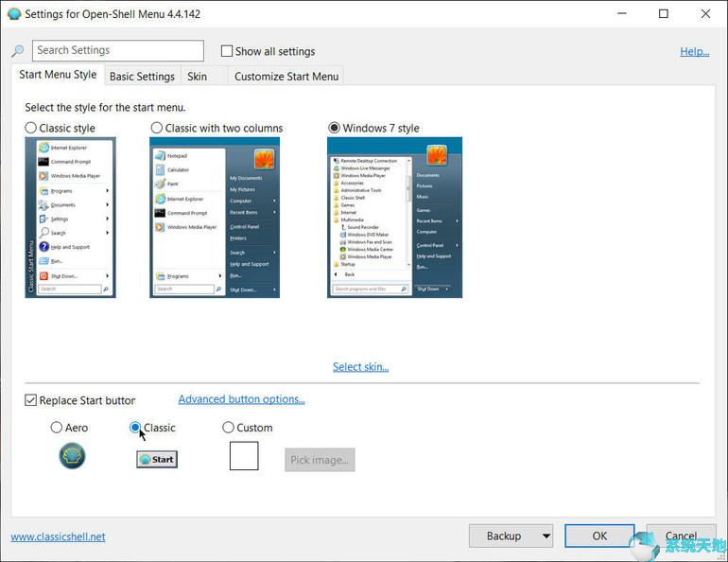728x562 pixels.
Task: Choose the Classic start button radio
Action: pyautogui.click(x=135, y=428)
